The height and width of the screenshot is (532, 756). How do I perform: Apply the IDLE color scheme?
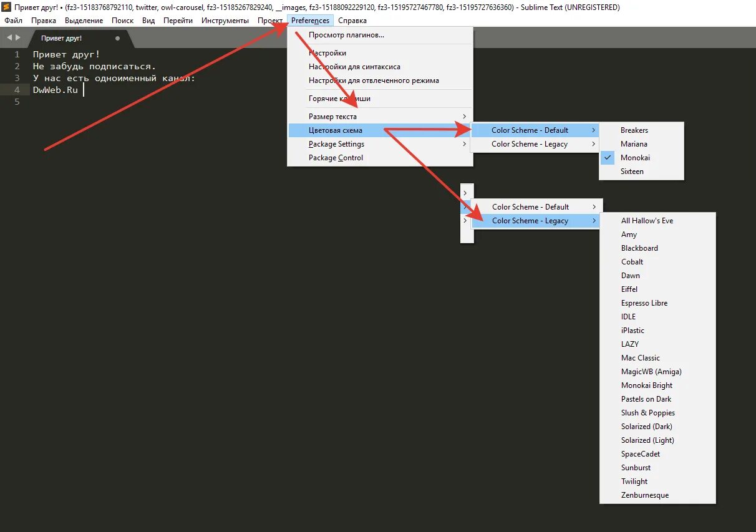coord(657,317)
